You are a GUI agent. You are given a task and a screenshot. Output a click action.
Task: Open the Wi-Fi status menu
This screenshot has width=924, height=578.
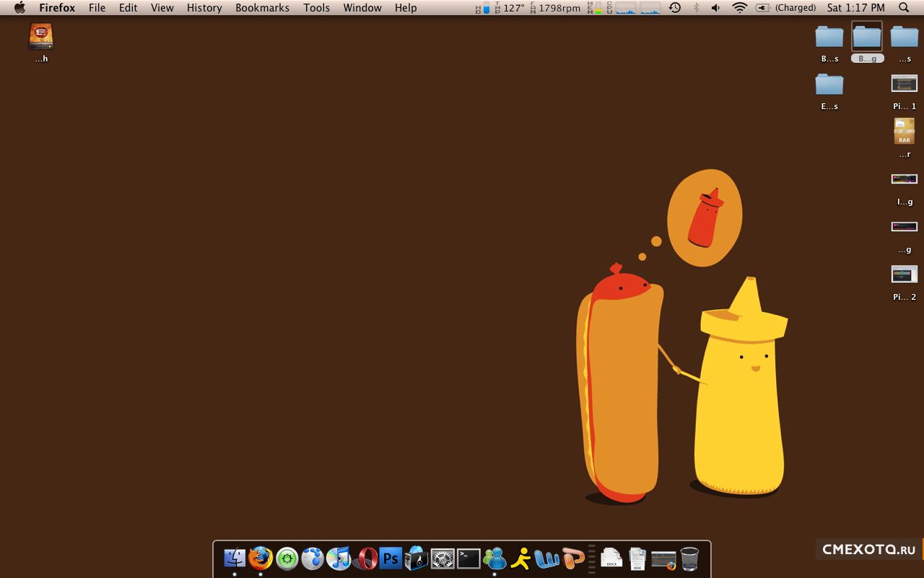(x=739, y=8)
